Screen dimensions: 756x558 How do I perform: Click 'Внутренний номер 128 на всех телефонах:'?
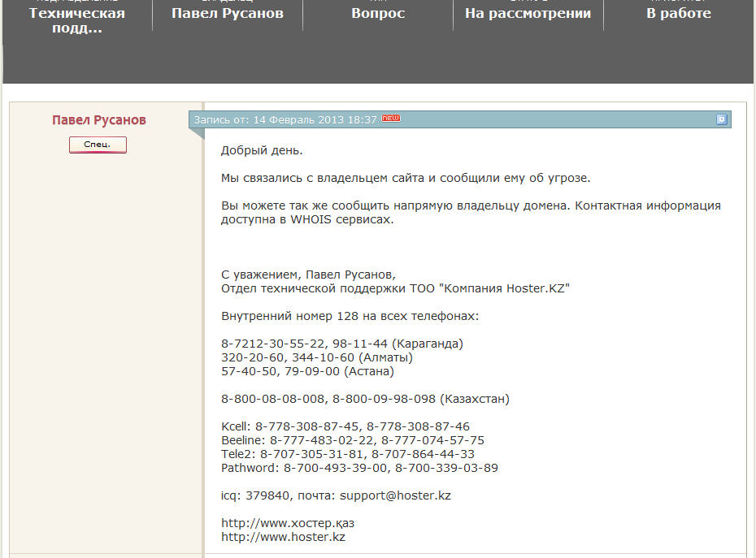350,316
